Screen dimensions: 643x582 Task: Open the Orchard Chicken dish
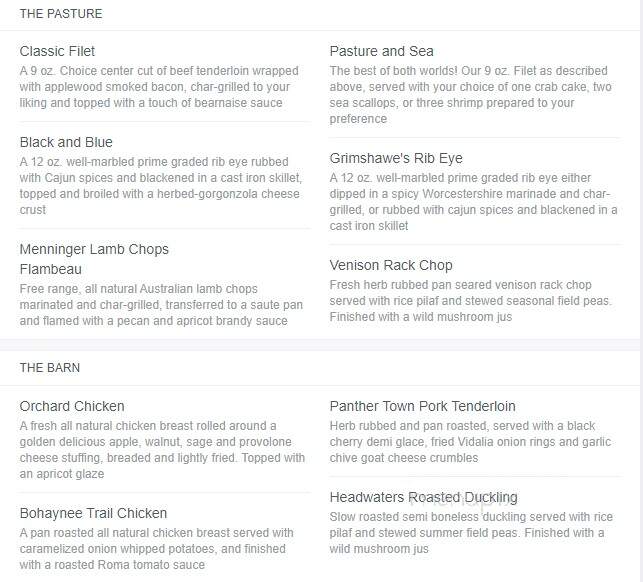[x=72, y=406]
